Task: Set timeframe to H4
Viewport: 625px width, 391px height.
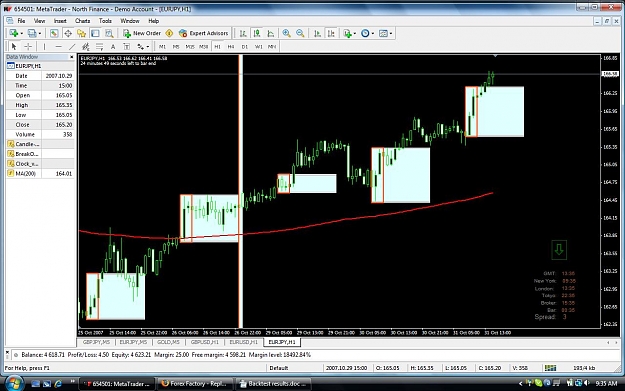Action: coord(231,47)
